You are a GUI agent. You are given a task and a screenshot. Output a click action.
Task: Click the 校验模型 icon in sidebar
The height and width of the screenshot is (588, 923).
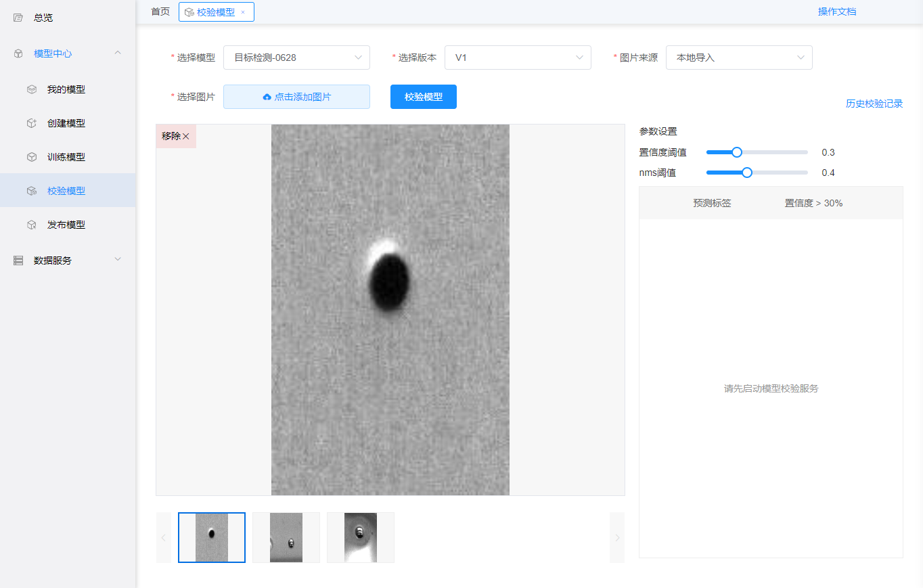(x=32, y=191)
